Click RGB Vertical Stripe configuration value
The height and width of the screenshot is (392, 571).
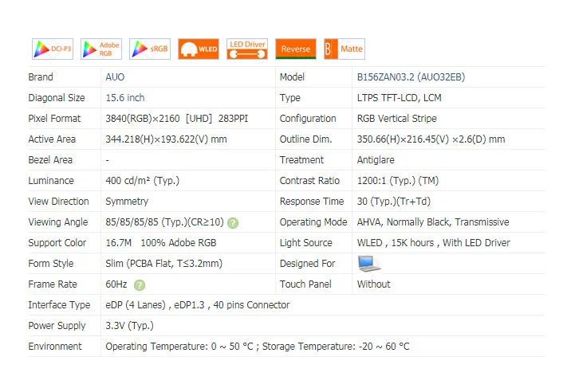tap(396, 119)
